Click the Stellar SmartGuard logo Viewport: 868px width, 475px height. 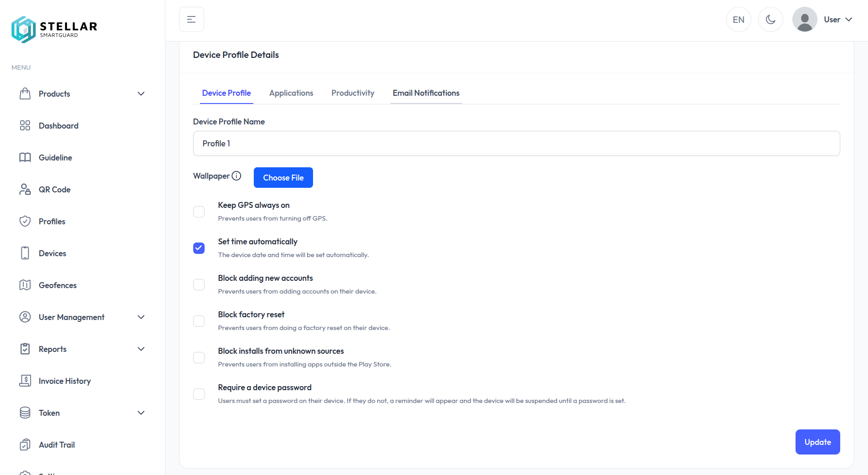pyautogui.click(x=54, y=30)
